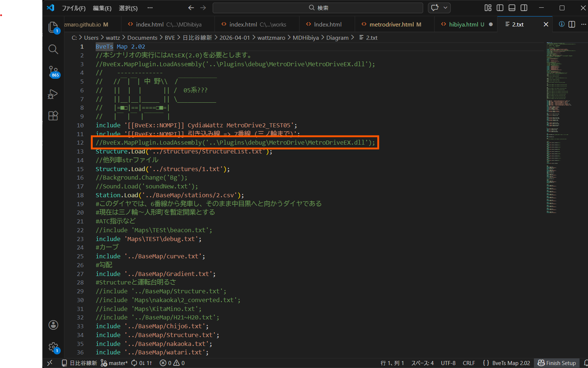Click the master branch in status bar
Image resolution: width=588 pixels, height=368 pixels.
coord(114,363)
